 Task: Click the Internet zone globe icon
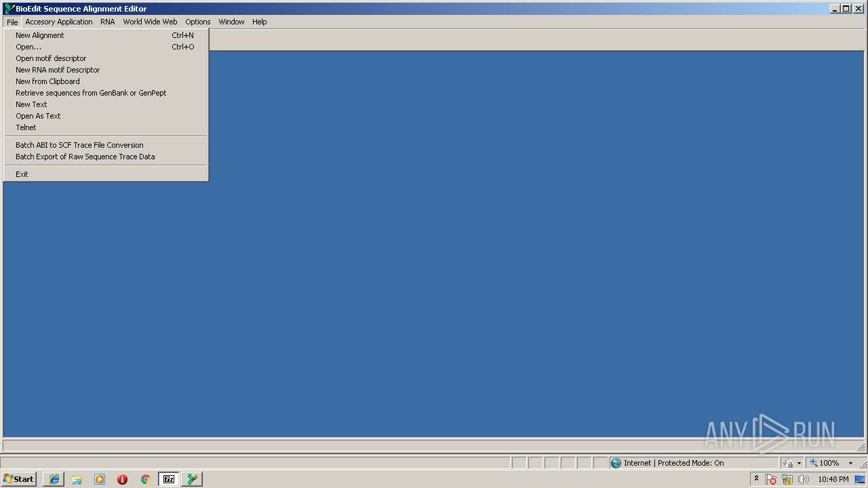click(616, 463)
